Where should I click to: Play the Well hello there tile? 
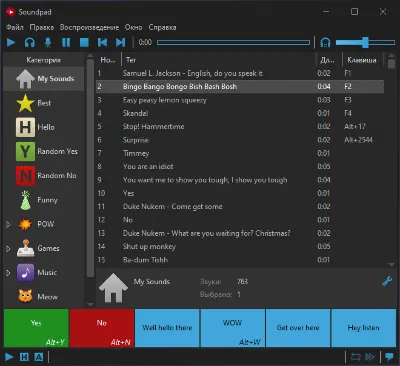[x=167, y=328]
